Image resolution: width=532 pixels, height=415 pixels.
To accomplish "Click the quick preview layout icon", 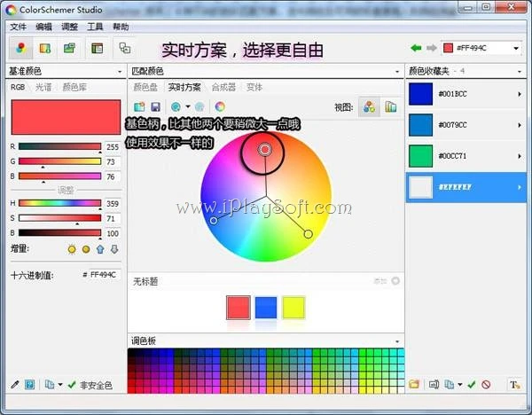I will pos(97,48).
